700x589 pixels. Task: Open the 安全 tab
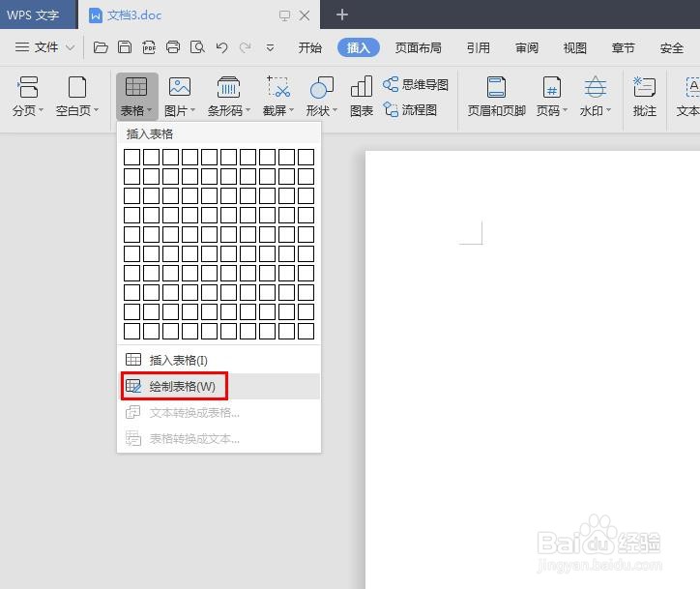671,47
